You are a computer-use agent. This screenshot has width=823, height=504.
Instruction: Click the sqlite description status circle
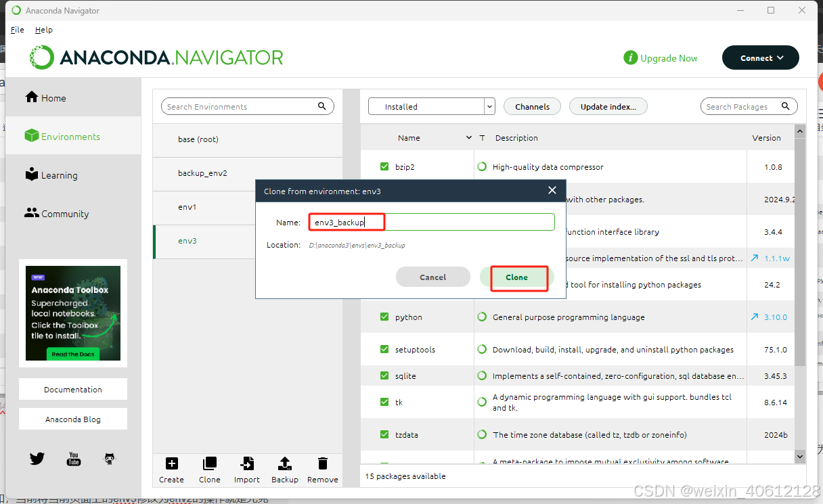click(x=482, y=375)
